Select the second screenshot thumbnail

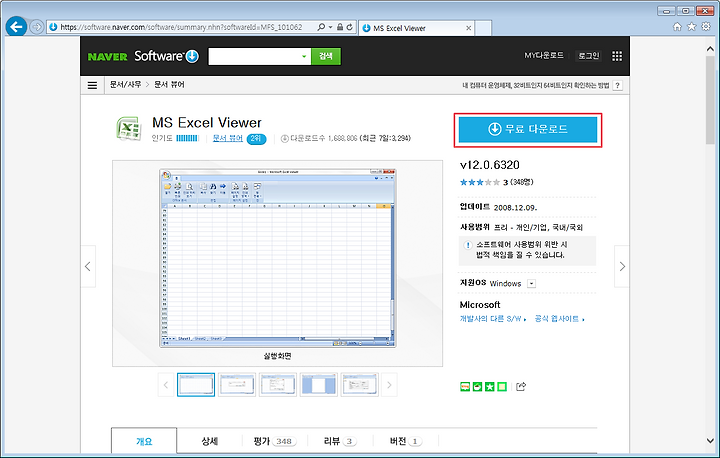click(x=237, y=384)
